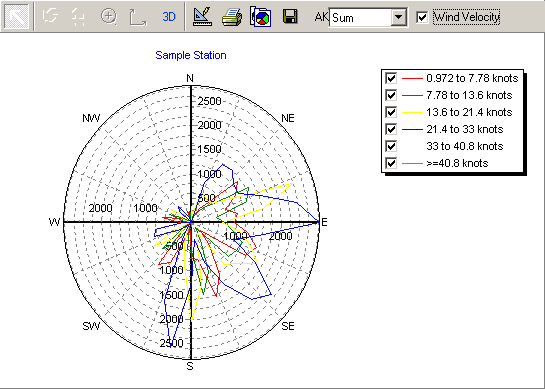This screenshot has height=389, width=545.
Task: Click the SW compass label
Action: (x=91, y=326)
